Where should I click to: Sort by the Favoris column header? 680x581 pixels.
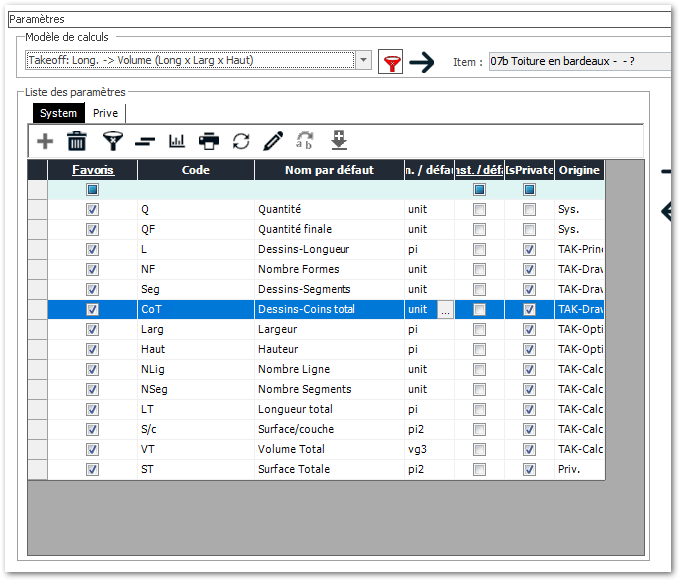[92, 170]
